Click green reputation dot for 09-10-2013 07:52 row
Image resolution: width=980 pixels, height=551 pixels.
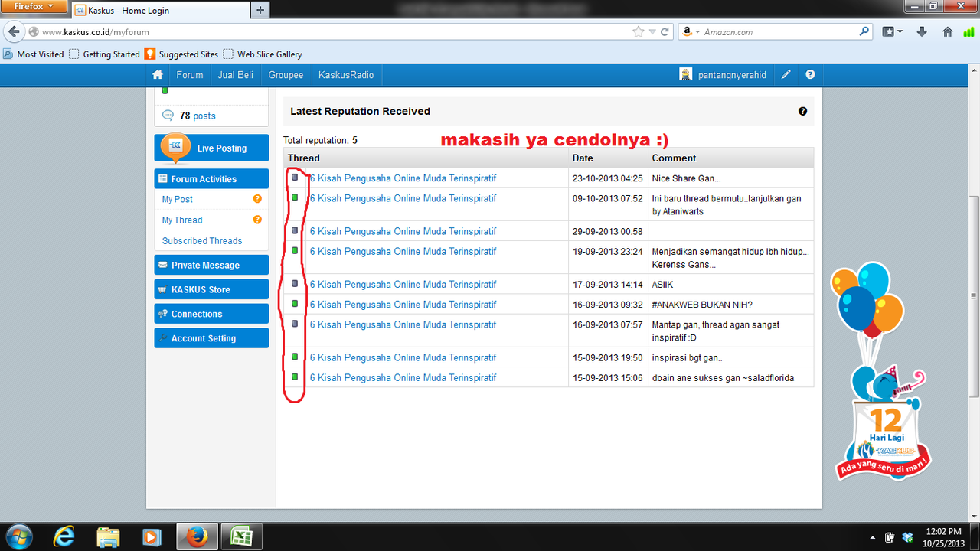click(295, 197)
